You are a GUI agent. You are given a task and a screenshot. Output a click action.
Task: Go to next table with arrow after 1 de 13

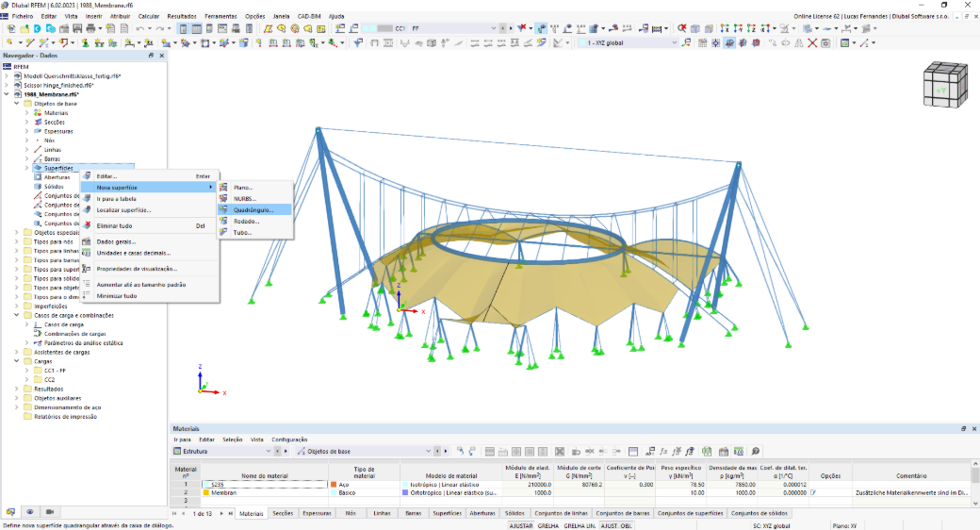click(x=221, y=513)
